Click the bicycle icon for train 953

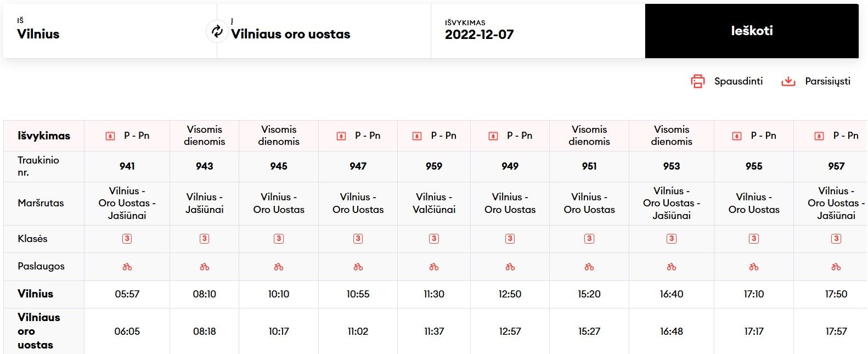point(672,267)
